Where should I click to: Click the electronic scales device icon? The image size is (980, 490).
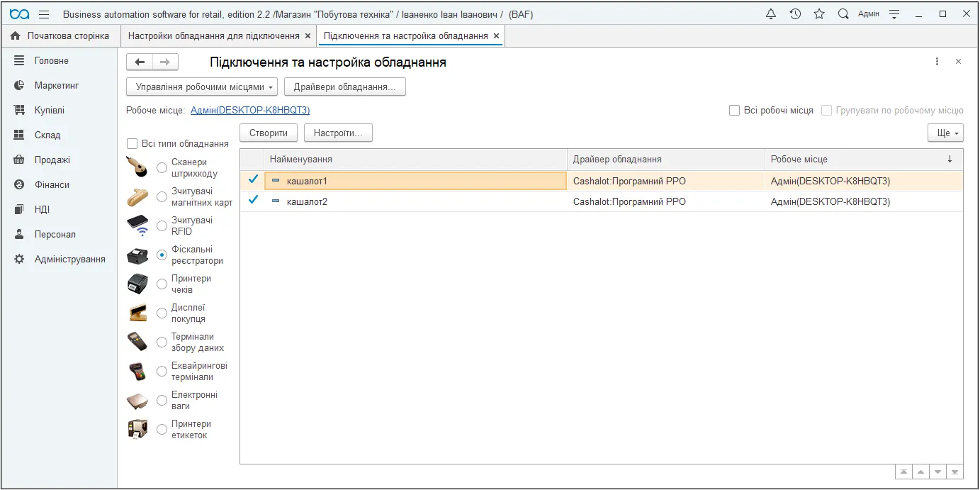pyautogui.click(x=138, y=401)
